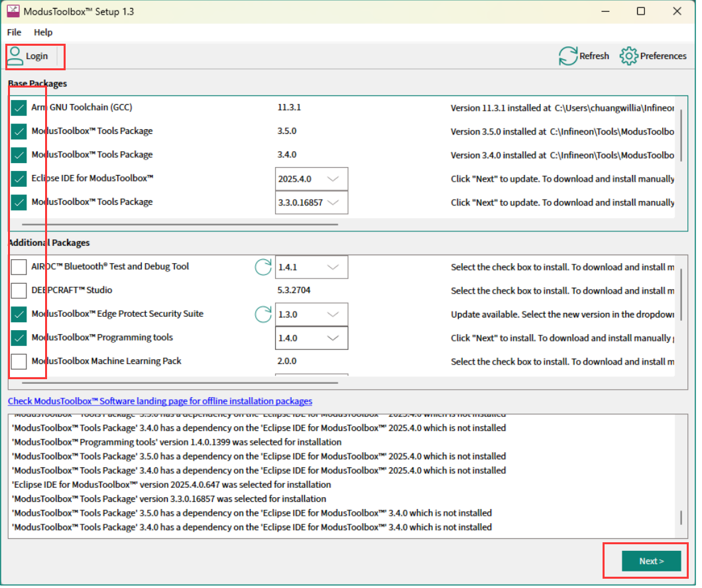Click the update icon beside Edge Protect Security Suite
This screenshot has width=702, height=588.
pyautogui.click(x=264, y=316)
